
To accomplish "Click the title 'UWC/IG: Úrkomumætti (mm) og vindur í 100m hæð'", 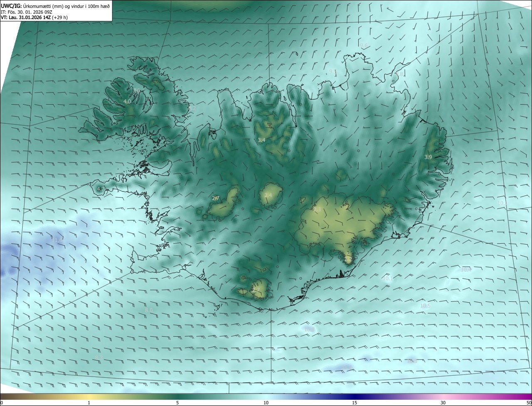I will pyautogui.click(x=55, y=6).
